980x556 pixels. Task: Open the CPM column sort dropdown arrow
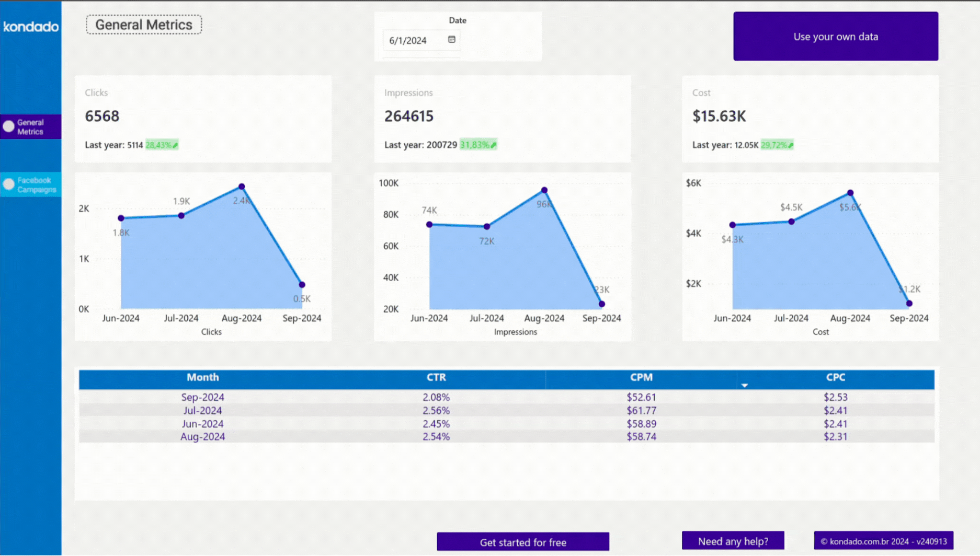click(745, 385)
